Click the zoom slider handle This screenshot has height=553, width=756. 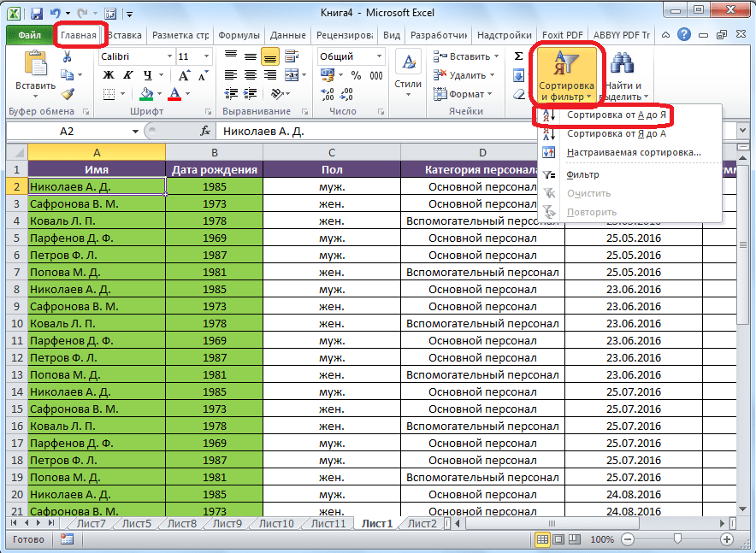click(x=677, y=539)
